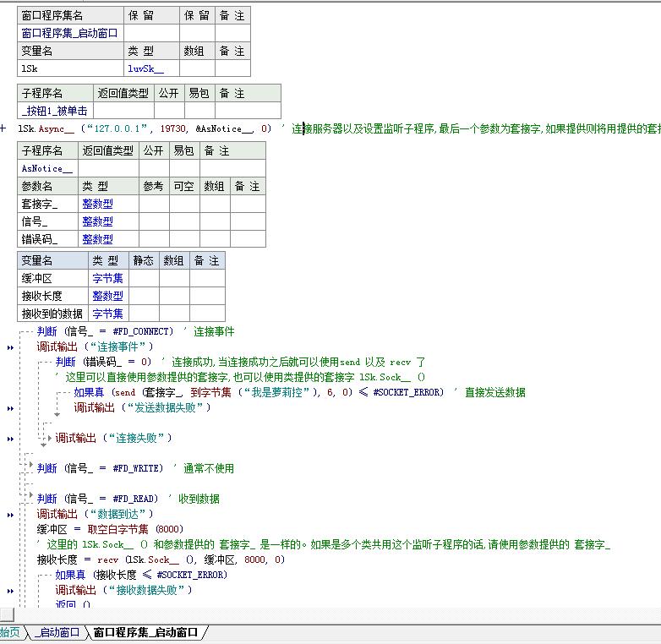Toggle the 参考 cell for 套接字_ parameter
Image resolution: width=661 pixels, height=644 pixels.
click(x=153, y=204)
